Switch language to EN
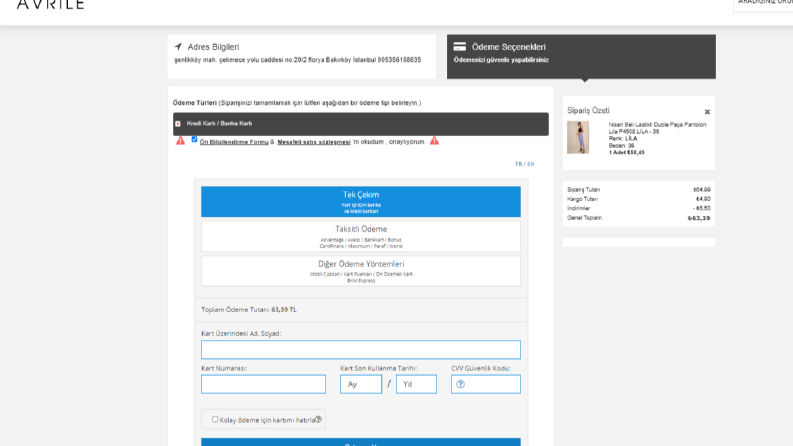 (x=531, y=164)
